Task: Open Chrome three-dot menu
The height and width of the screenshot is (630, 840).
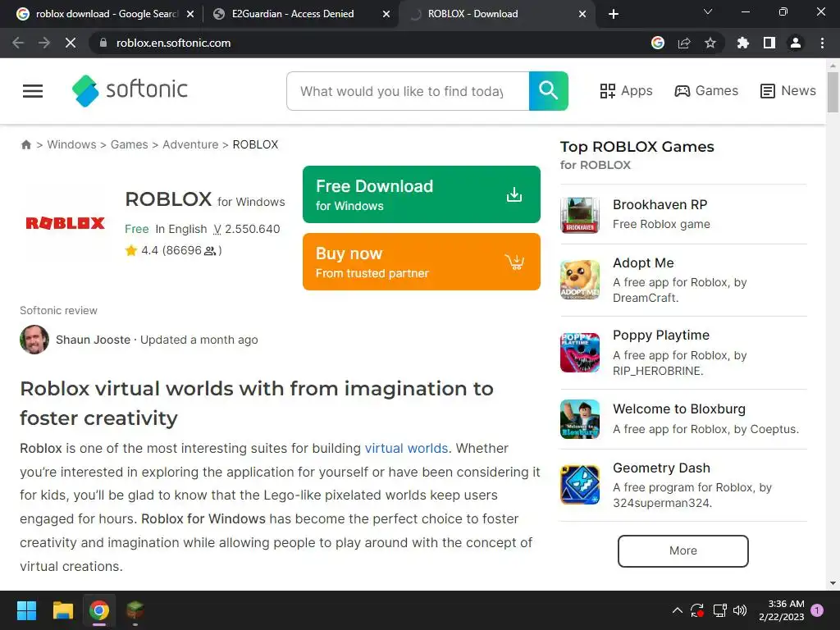Action: (x=822, y=43)
